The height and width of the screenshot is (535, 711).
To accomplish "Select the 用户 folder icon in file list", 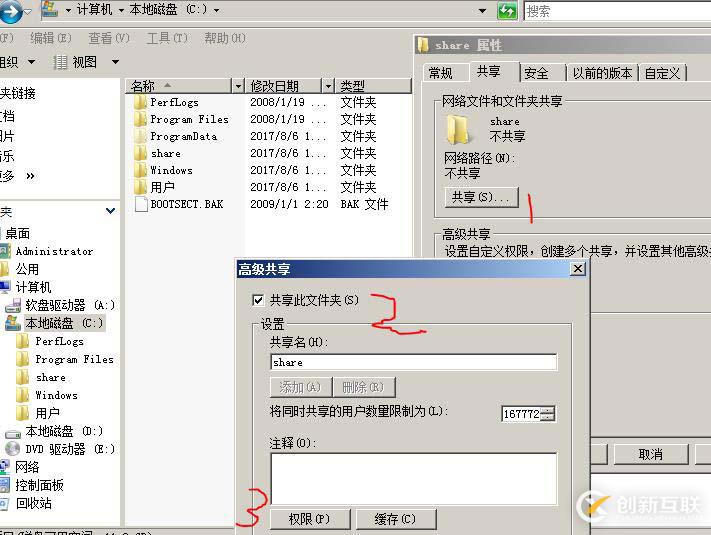I will click(x=140, y=187).
